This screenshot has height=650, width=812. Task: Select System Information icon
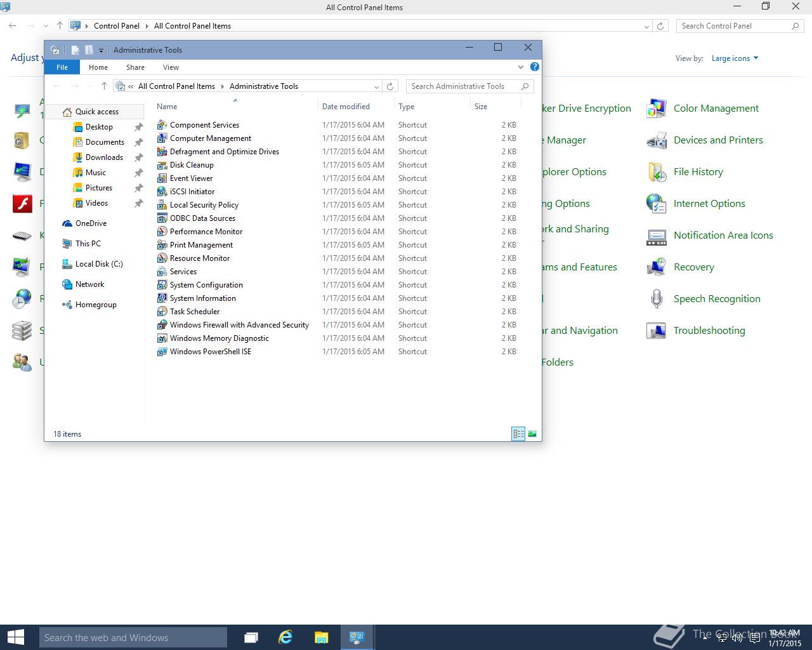pos(162,298)
